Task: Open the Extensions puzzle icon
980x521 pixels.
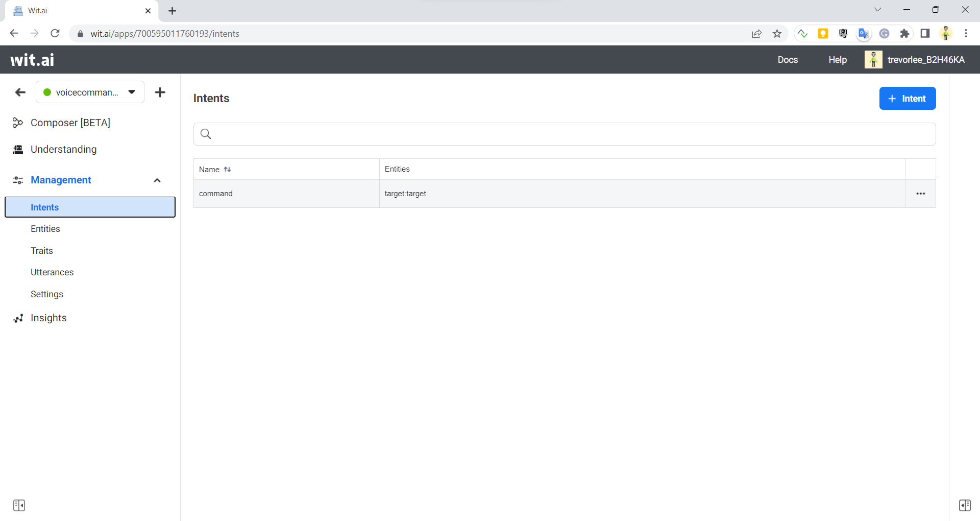Action: (904, 34)
